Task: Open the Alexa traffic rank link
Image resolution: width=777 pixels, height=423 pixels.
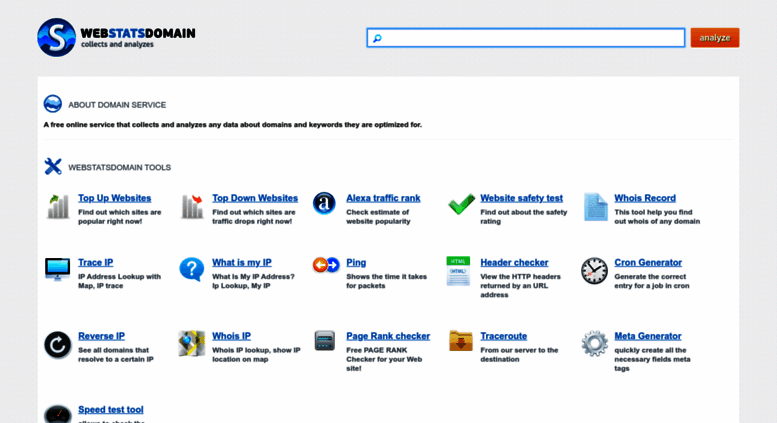Action: (383, 198)
